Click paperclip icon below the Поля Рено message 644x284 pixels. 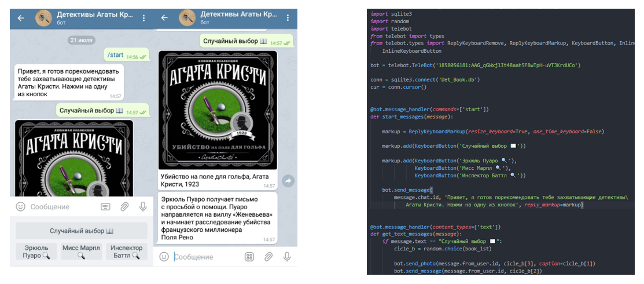[x=268, y=257]
